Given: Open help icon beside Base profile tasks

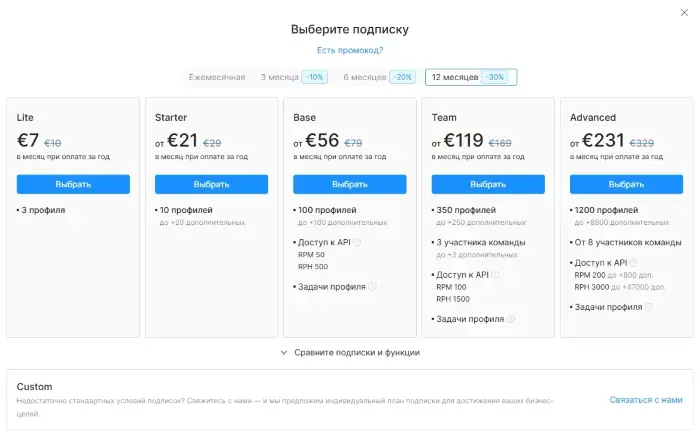Looking at the screenshot, I should (x=372, y=287).
